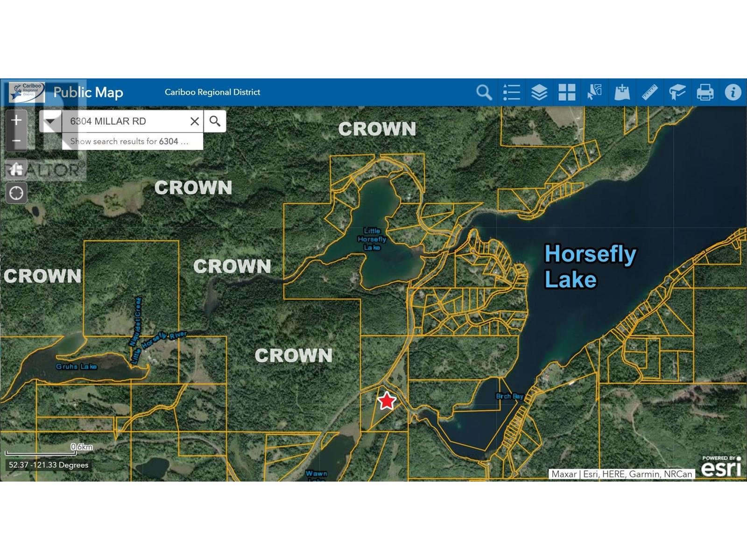This screenshot has height=560, width=747.
Task: Expand the search source dropdown arrow
Action: pyautogui.click(x=50, y=121)
